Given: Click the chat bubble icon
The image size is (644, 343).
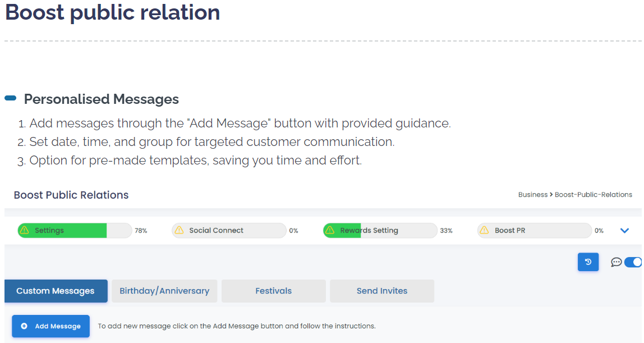Looking at the screenshot, I should [616, 262].
